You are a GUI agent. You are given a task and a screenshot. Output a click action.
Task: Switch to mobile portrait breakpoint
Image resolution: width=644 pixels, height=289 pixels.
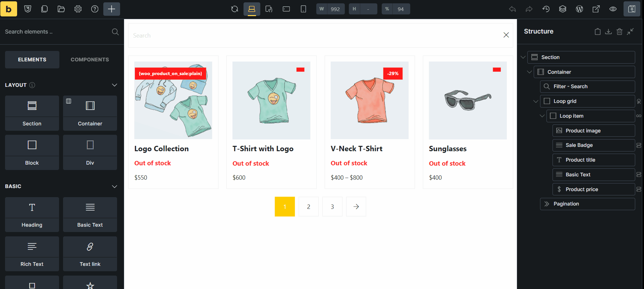tap(304, 9)
